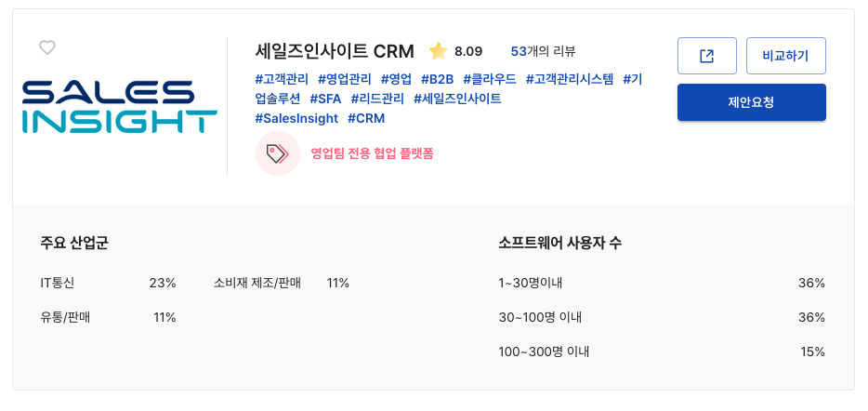
Task: Select the #고객관리 hashtag
Action: 282,79
